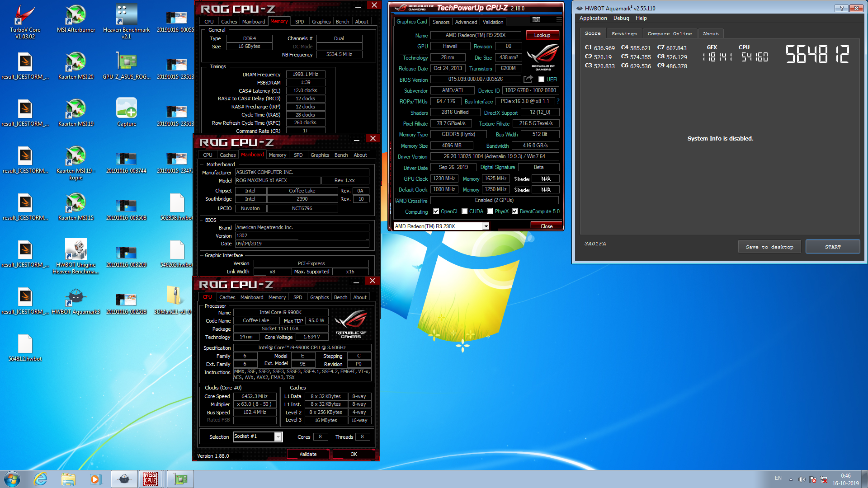
Task: Click the BIOS export share icon in GPU-Z
Action: pyautogui.click(x=528, y=79)
